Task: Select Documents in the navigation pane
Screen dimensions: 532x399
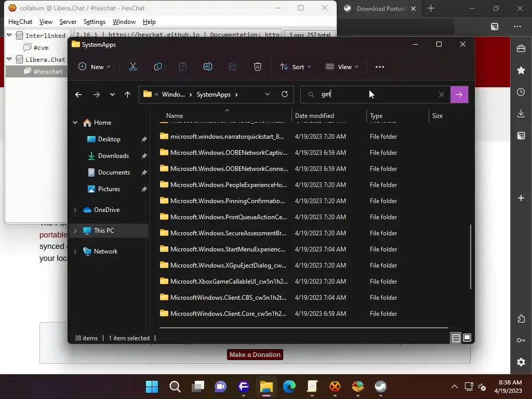Action: click(114, 172)
